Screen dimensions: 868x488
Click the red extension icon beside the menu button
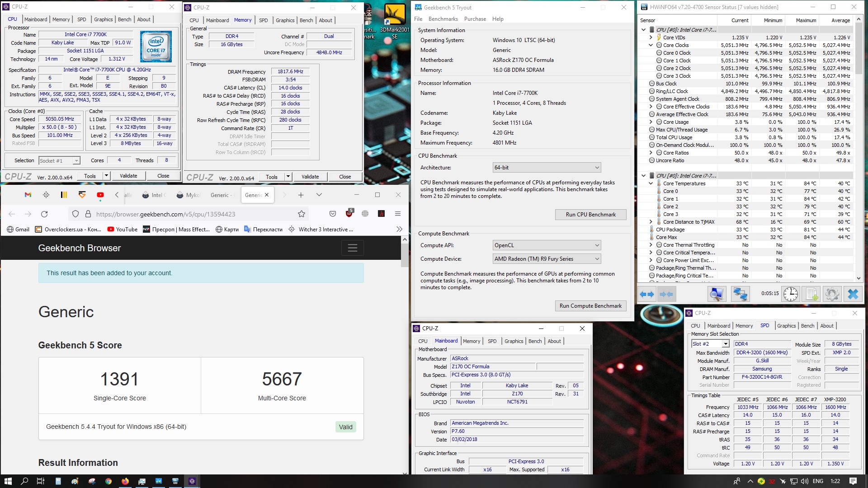coord(382,214)
